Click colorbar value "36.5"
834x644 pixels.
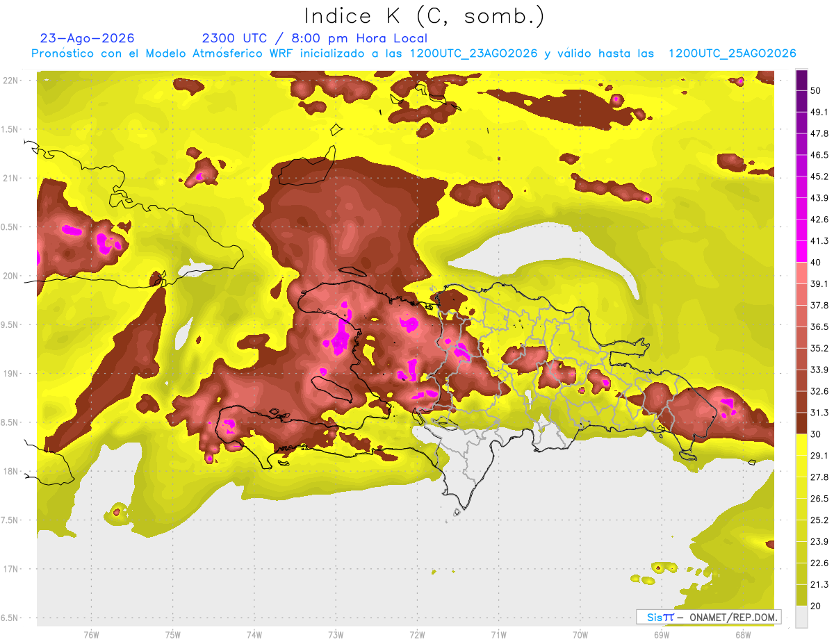pos(819,327)
